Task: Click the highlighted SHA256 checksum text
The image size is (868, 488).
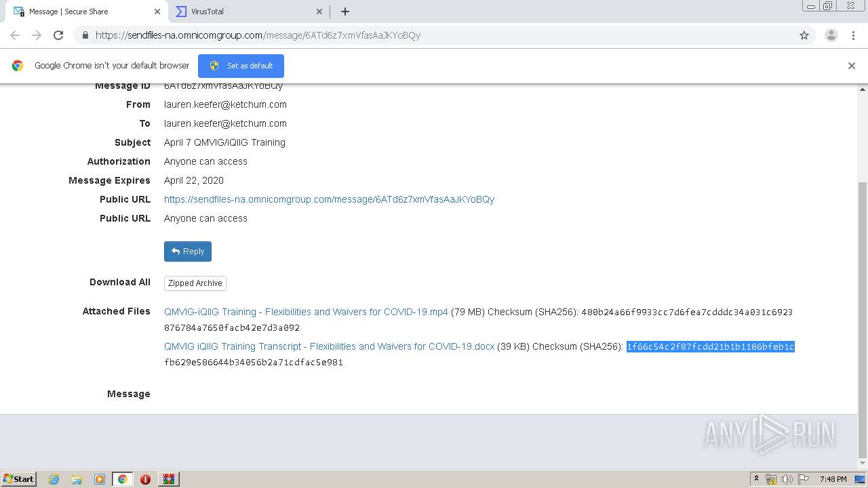Action: (x=710, y=347)
